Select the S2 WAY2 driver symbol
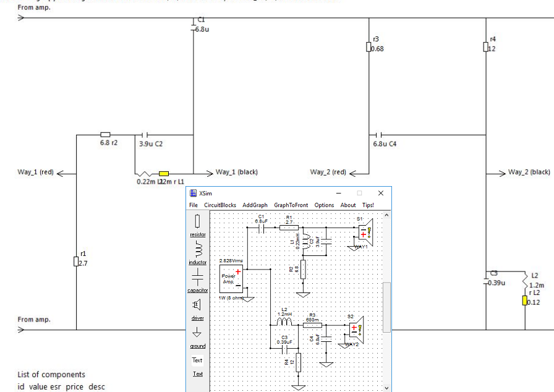554x392 pixels. pyautogui.click(x=356, y=330)
